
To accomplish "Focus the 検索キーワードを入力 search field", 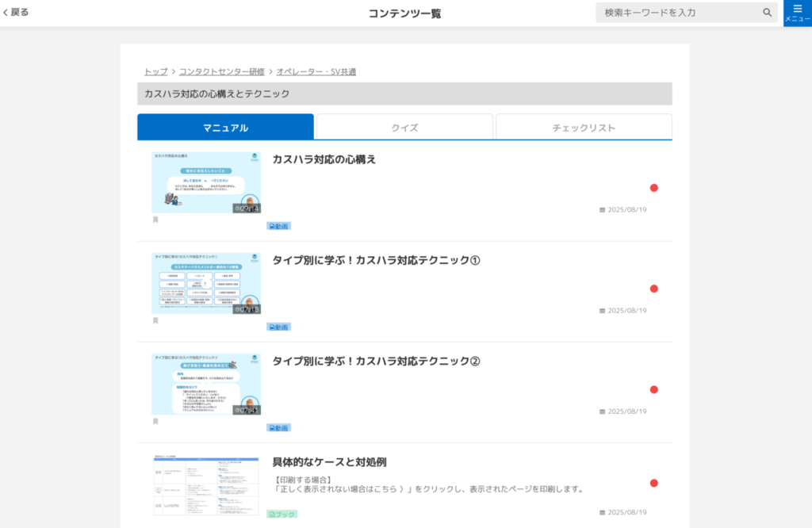I will (x=678, y=13).
